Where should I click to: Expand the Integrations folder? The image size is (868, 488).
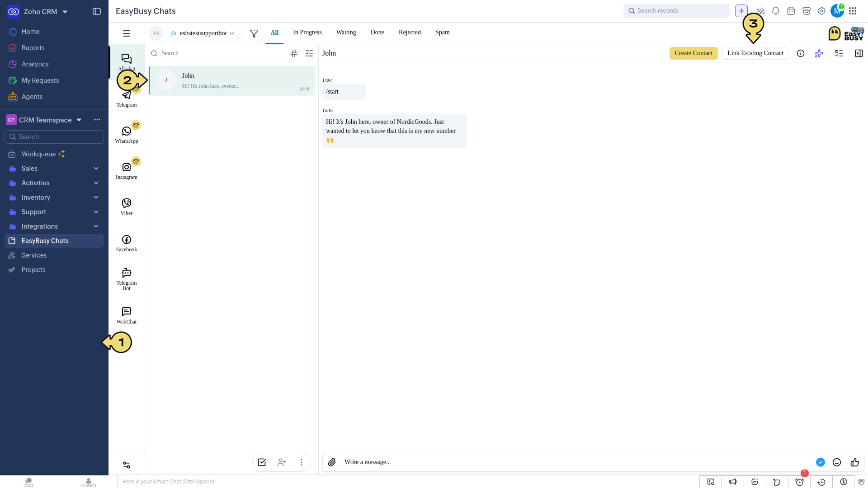pyautogui.click(x=54, y=226)
